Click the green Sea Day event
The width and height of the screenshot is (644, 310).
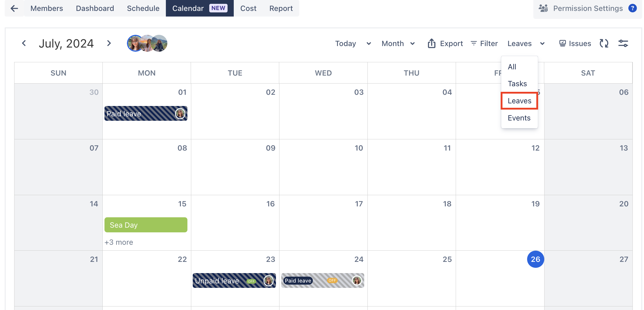pos(146,225)
